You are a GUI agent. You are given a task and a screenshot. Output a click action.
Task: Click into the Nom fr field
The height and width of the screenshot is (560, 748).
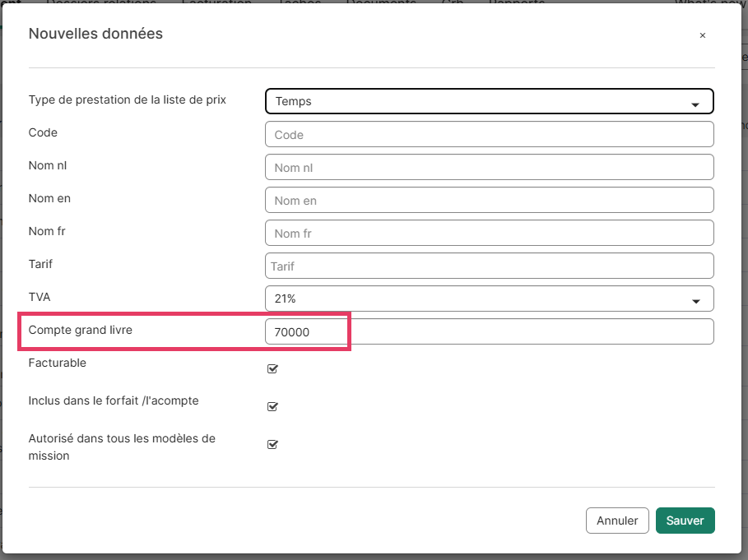[489, 233]
